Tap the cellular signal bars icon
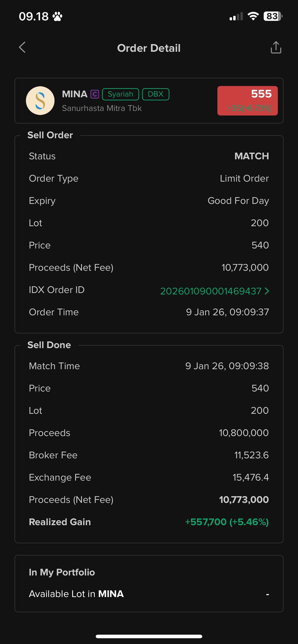298x644 pixels. click(x=236, y=17)
